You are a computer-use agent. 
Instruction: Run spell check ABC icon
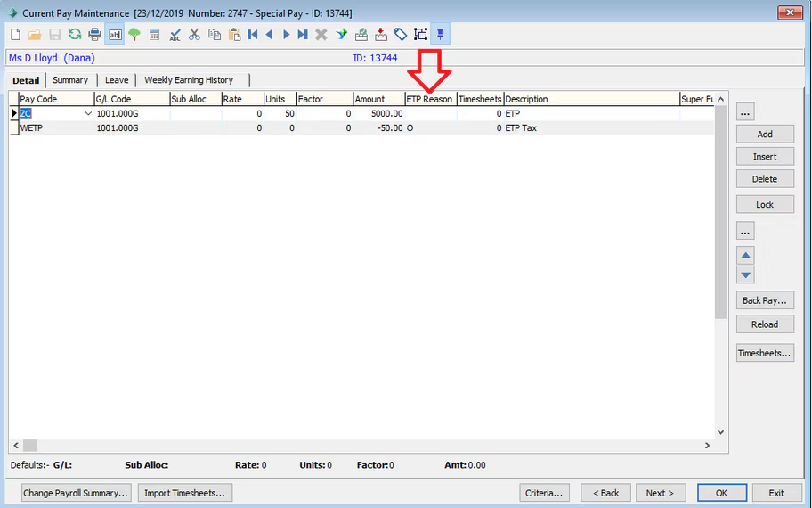click(x=175, y=35)
